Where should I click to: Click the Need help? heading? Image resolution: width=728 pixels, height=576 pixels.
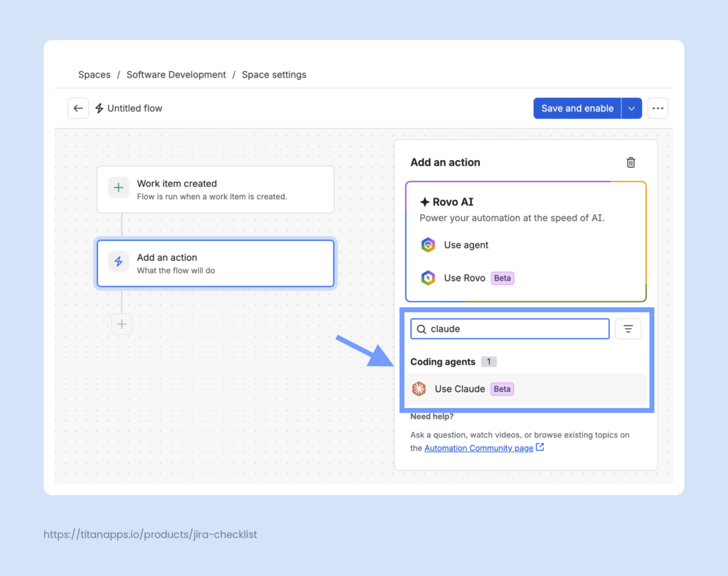tap(432, 417)
